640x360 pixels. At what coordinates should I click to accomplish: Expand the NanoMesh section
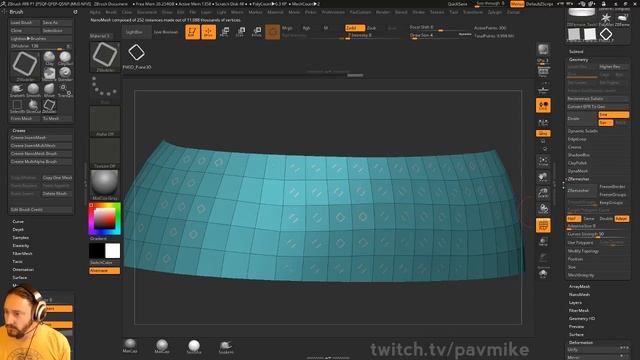pos(579,294)
